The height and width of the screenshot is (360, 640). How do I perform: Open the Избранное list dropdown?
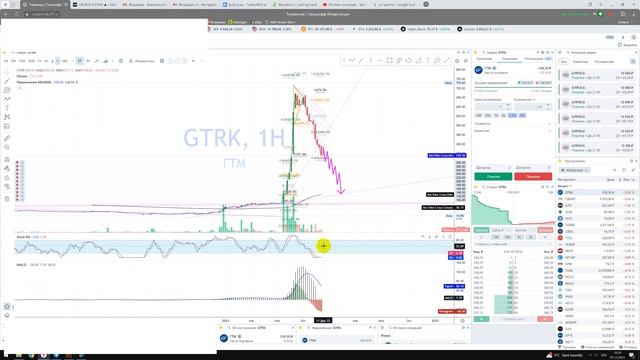pos(575,170)
